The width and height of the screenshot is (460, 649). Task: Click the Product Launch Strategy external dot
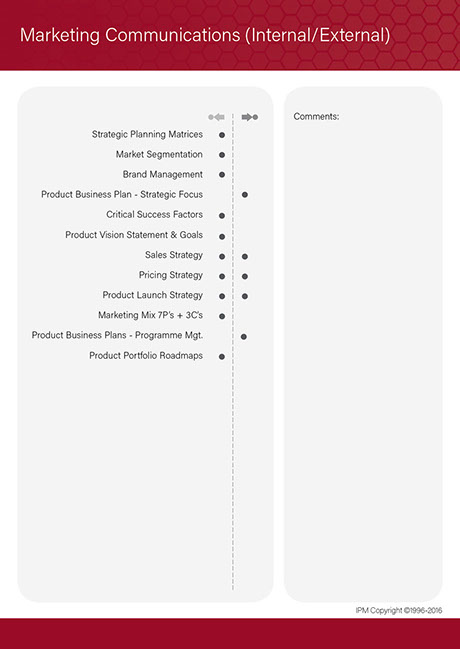coord(245,296)
